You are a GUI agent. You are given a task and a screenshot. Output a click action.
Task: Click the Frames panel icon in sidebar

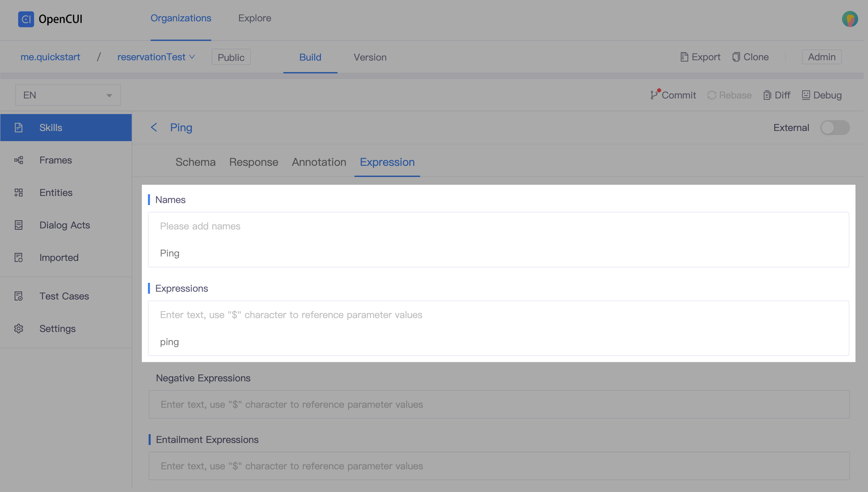(x=19, y=160)
